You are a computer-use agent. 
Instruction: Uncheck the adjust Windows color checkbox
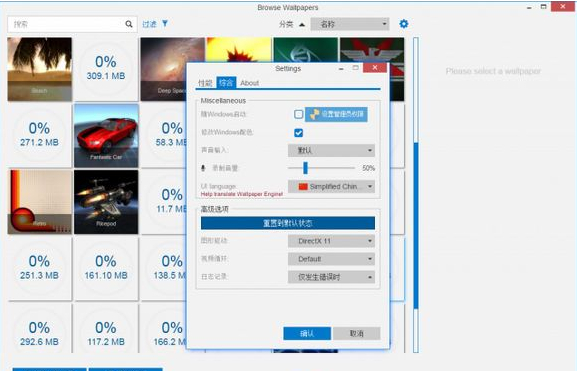[298, 132]
